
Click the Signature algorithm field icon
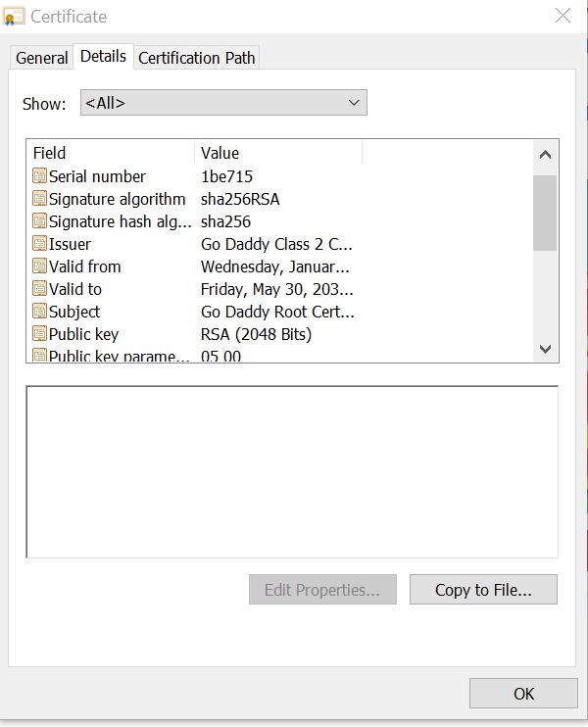pos(40,199)
